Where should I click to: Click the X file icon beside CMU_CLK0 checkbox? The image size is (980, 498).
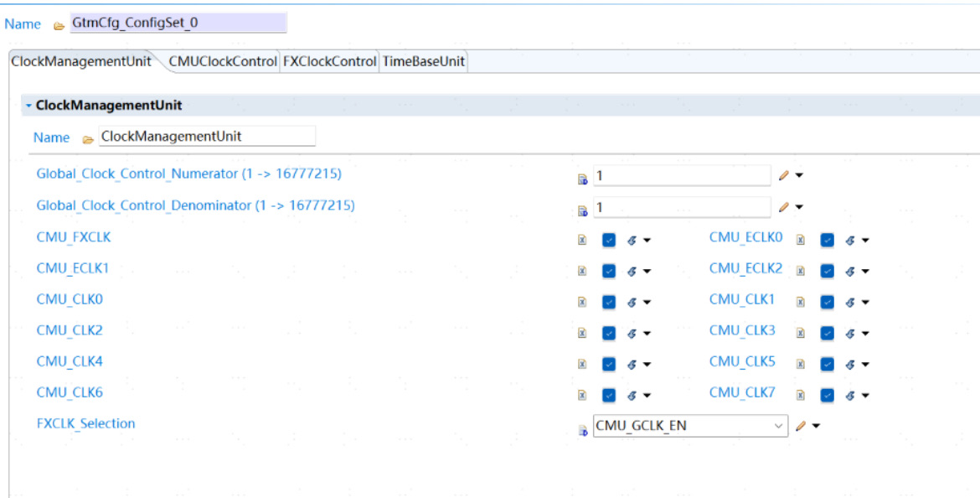tap(582, 302)
